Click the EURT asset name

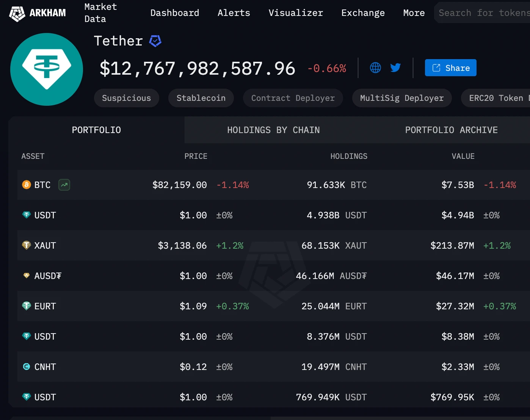(45, 306)
